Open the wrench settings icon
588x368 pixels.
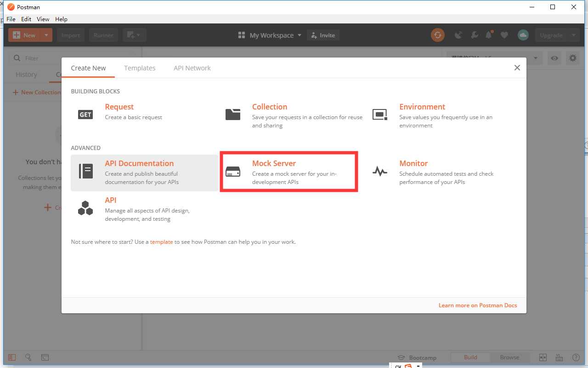coord(475,35)
